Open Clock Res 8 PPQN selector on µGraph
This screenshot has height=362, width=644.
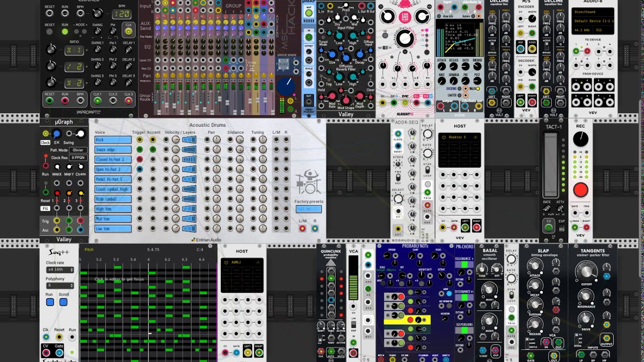tap(78, 157)
